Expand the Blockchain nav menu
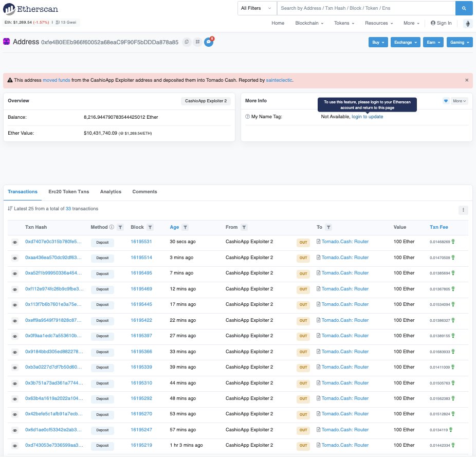Screen dimensions: 476x457 309,23
